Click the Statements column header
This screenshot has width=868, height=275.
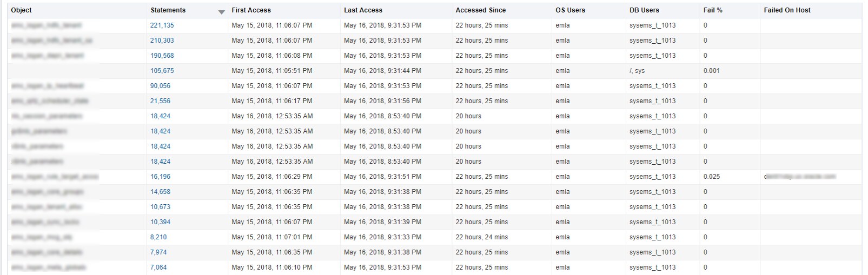(x=168, y=10)
